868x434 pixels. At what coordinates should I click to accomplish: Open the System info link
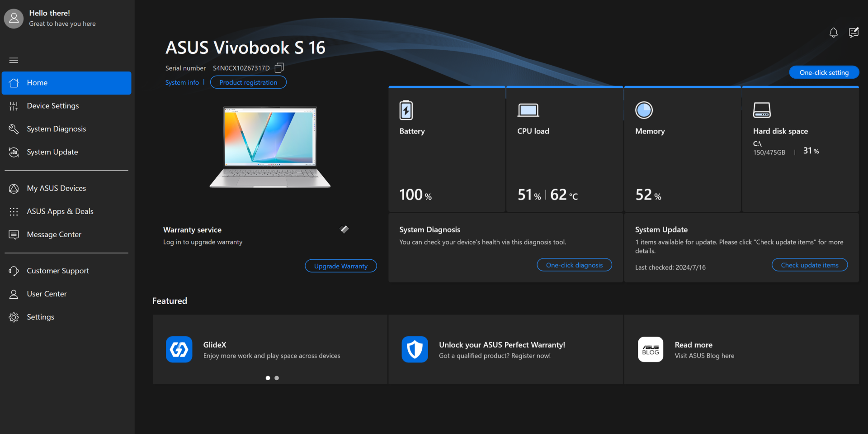182,82
